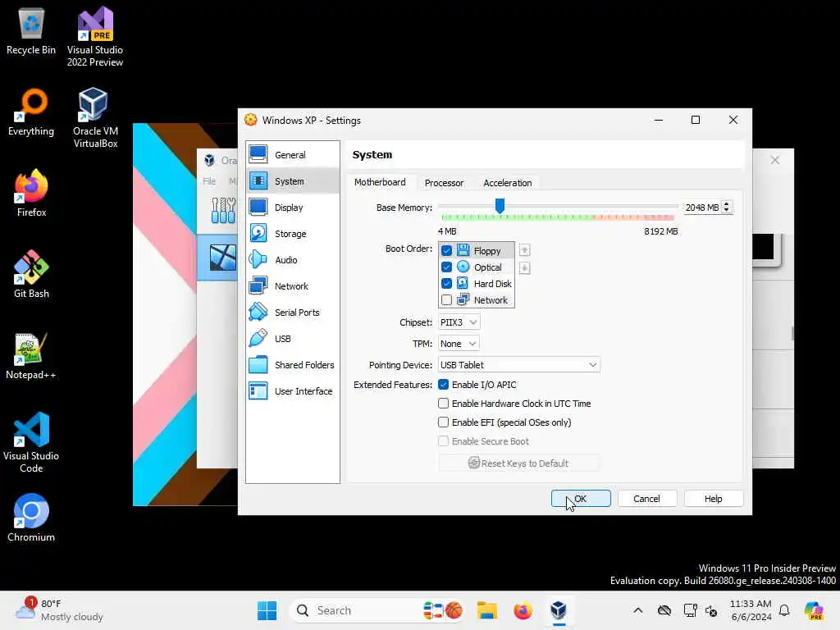Open the Serial Ports settings icon
840x630 pixels.
258,312
